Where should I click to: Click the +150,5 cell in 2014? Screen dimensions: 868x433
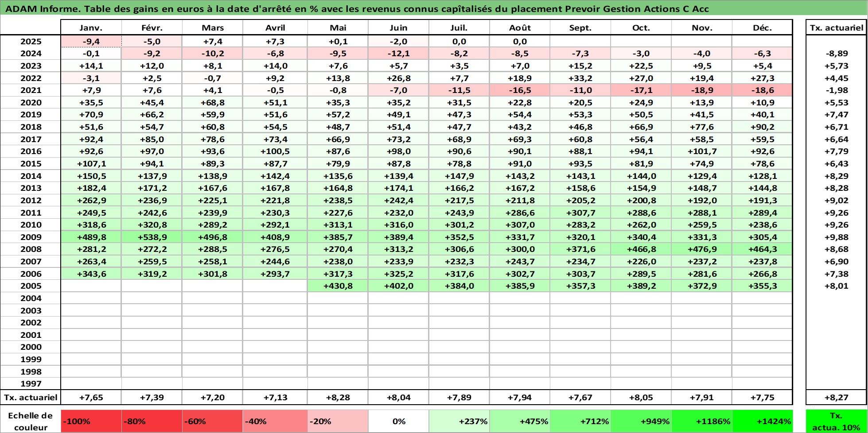(91, 176)
